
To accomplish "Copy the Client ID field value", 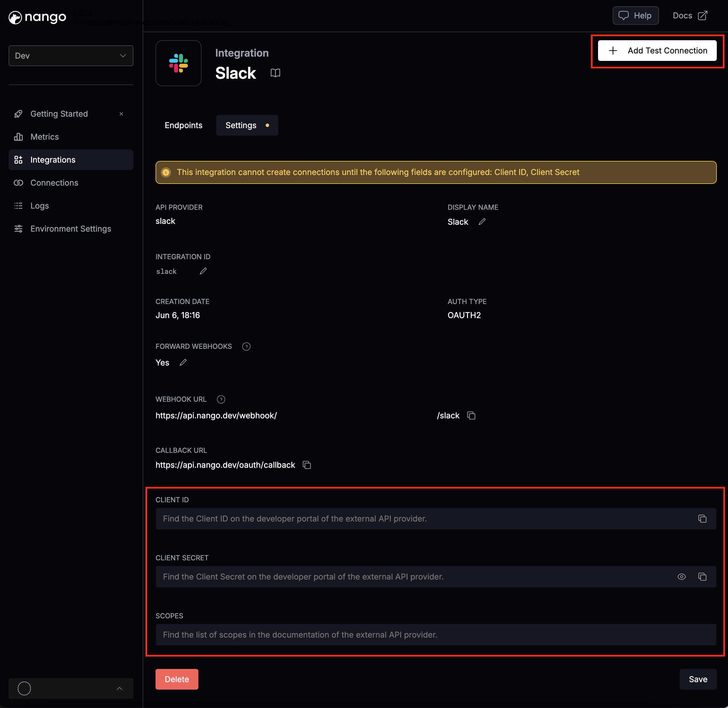I will 702,519.
